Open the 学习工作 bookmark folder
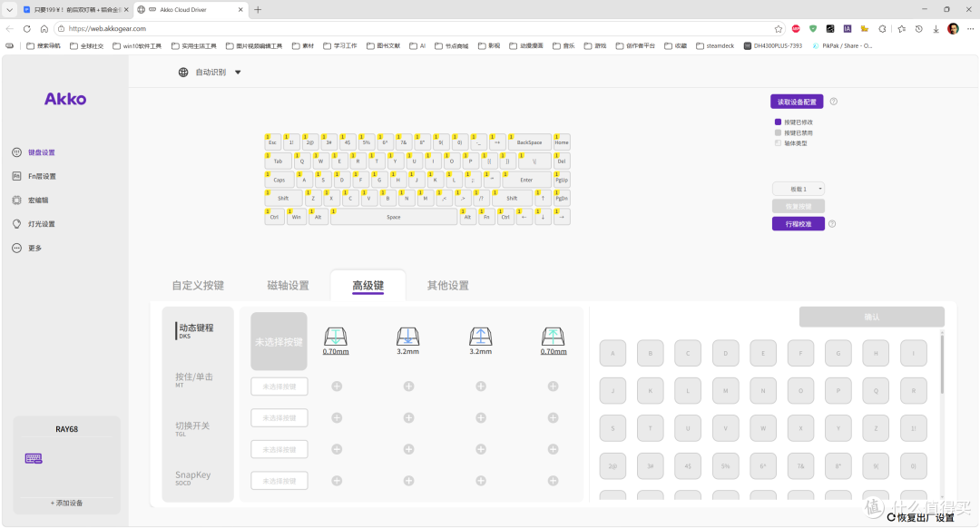Viewport: 980px width, 528px height. [340, 45]
